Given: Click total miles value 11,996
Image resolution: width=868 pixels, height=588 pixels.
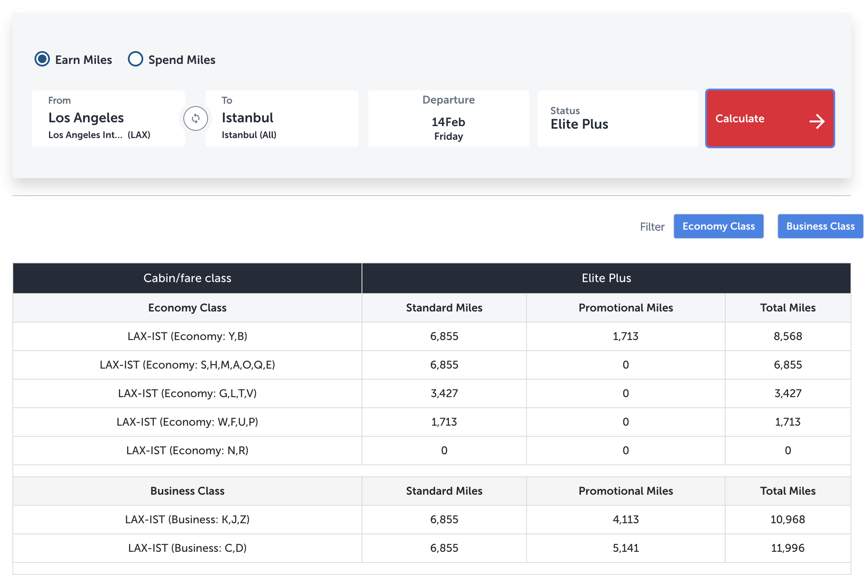Looking at the screenshot, I should point(787,548).
